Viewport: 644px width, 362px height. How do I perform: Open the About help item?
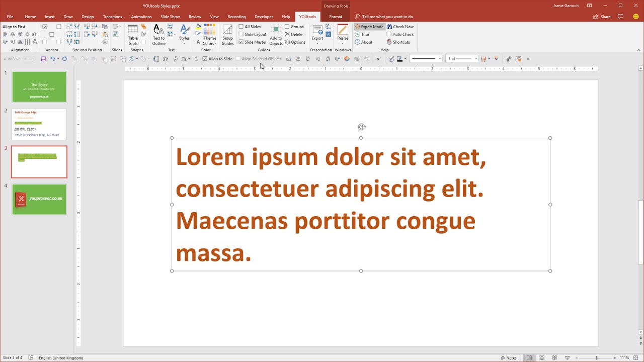pos(363,42)
